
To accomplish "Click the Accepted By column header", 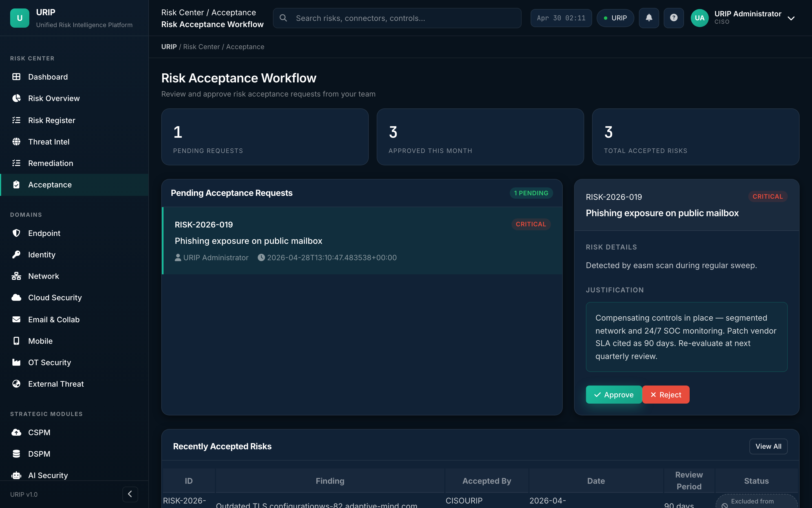I will coord(487,481).
